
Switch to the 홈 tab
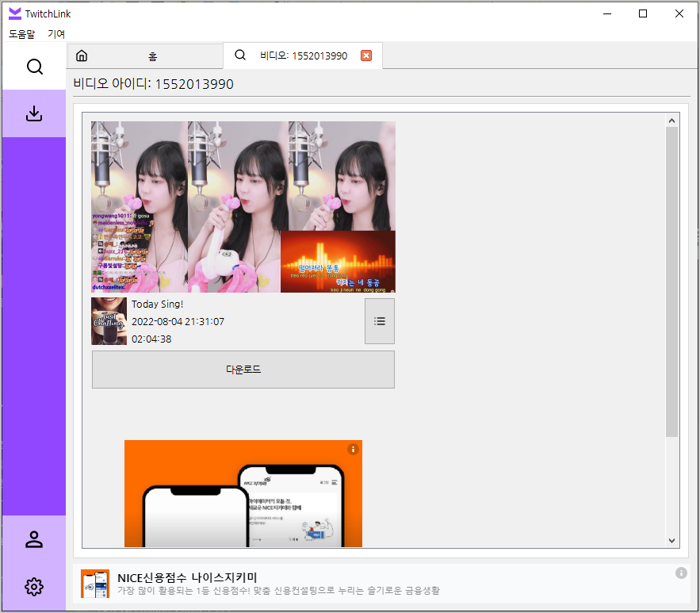point(145,56)
